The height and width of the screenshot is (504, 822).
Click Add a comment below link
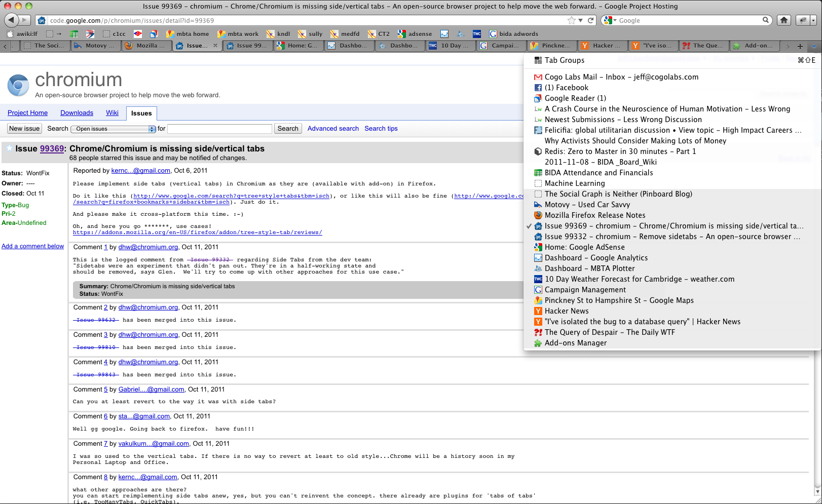coord(32,246)
